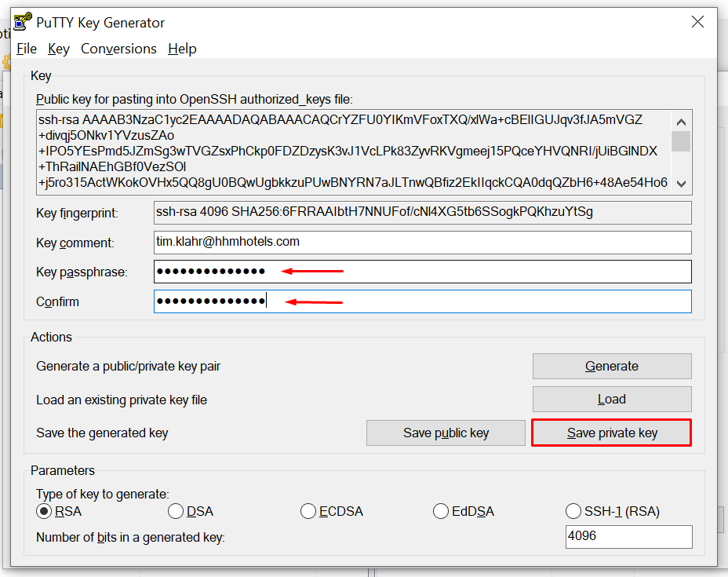Click the Load button
The height and width of the screenshot is (577, 728).
612,399
